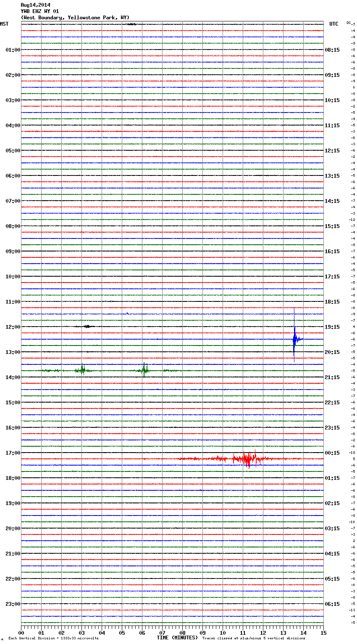Select the "13:00" MST time label
Viewport: 357px width, 644px height.
point(13,352)
